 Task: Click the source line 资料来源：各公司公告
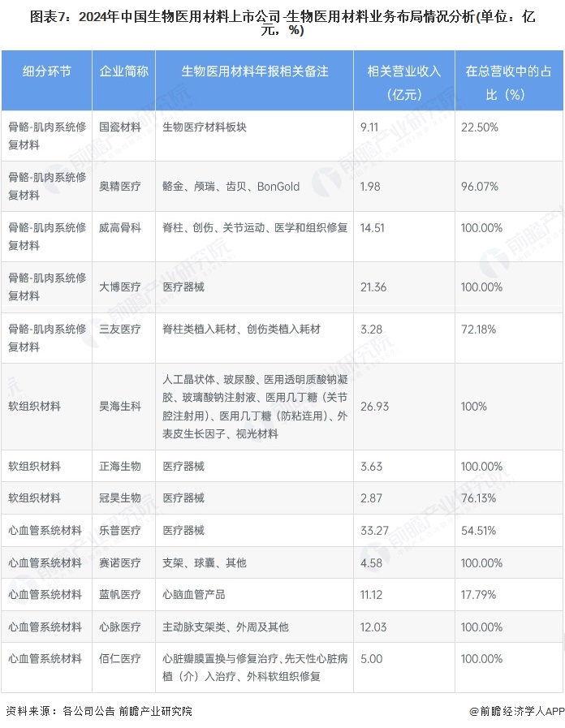click(99, 711)
